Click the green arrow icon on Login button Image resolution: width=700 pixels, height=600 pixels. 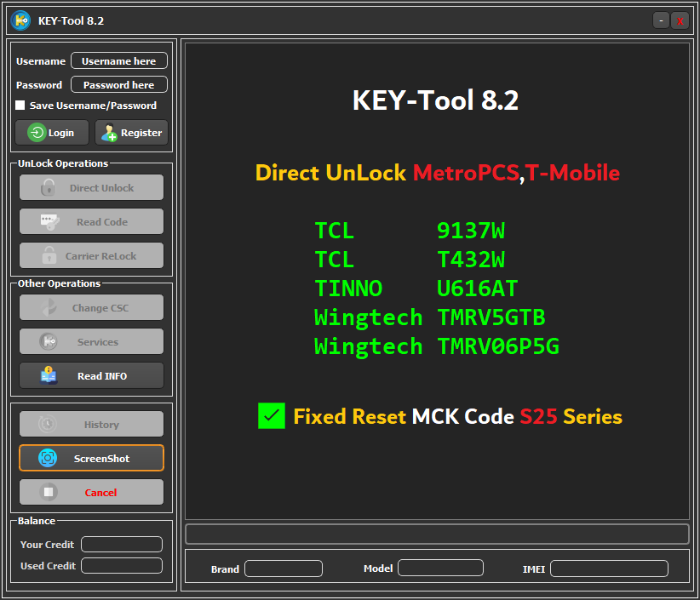click(37, 133)
